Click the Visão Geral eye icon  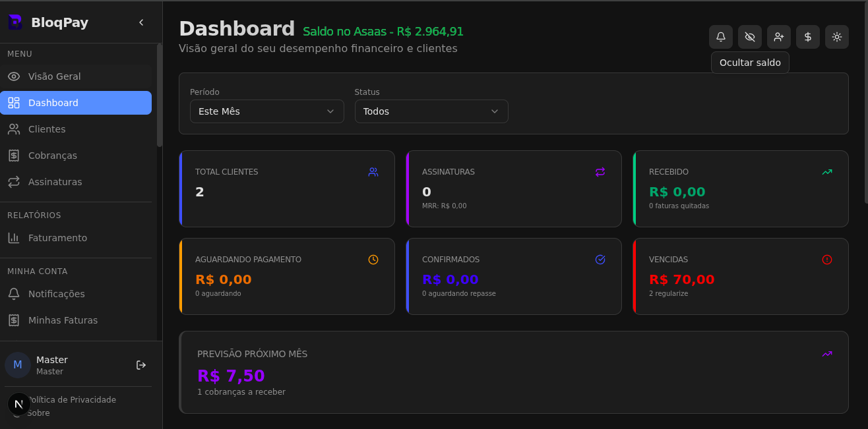point(14,76)
